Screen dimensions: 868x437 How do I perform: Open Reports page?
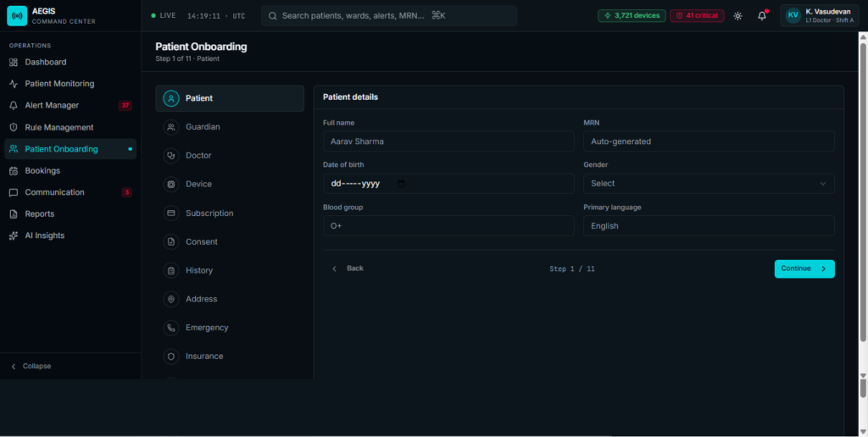(70, 213)
